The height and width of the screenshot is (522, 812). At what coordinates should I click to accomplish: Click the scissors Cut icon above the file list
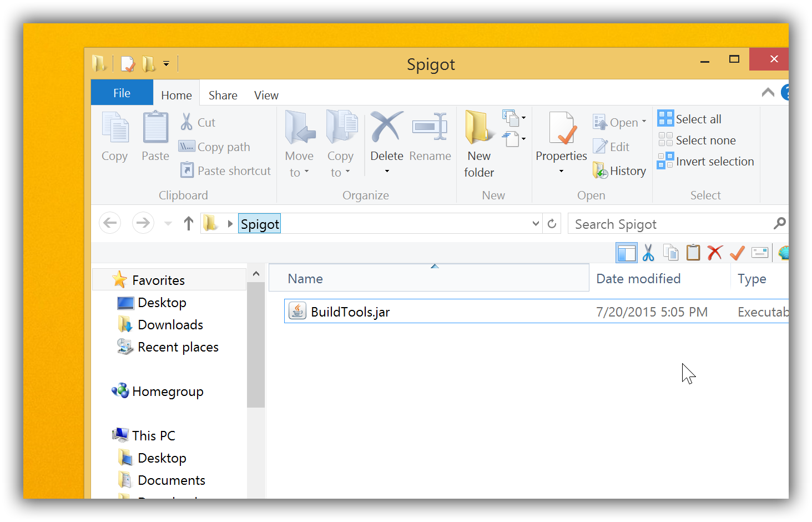648,253
